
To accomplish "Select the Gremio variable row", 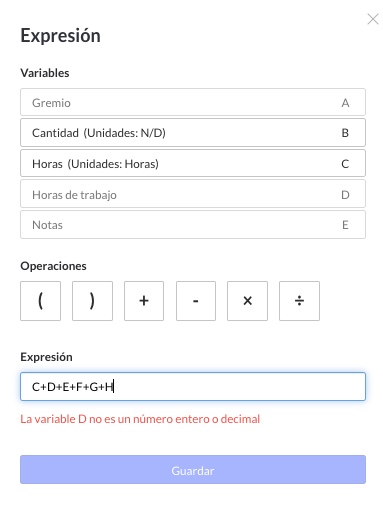I will 193,102.
